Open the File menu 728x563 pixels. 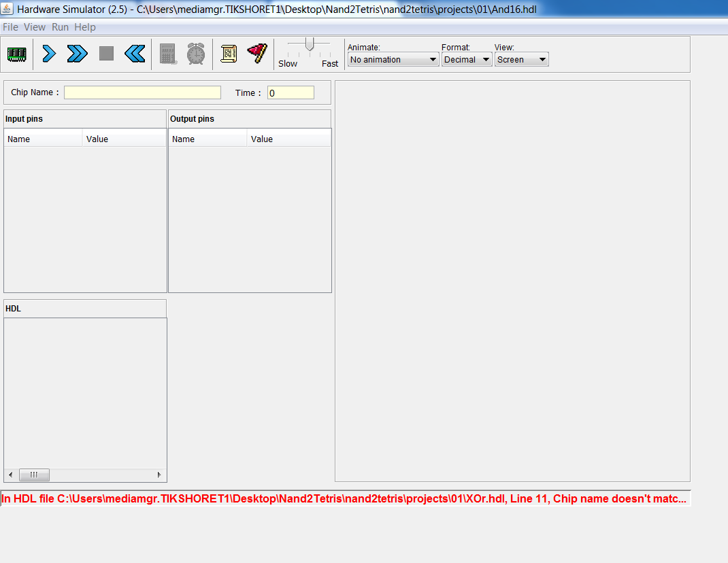pyautogui.click(x=10, y=27)
